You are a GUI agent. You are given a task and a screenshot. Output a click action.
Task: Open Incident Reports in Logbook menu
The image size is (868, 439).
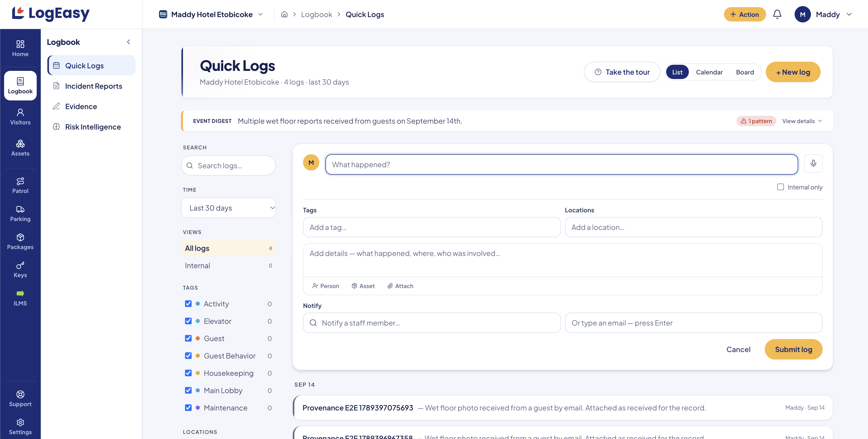(92, 86)
